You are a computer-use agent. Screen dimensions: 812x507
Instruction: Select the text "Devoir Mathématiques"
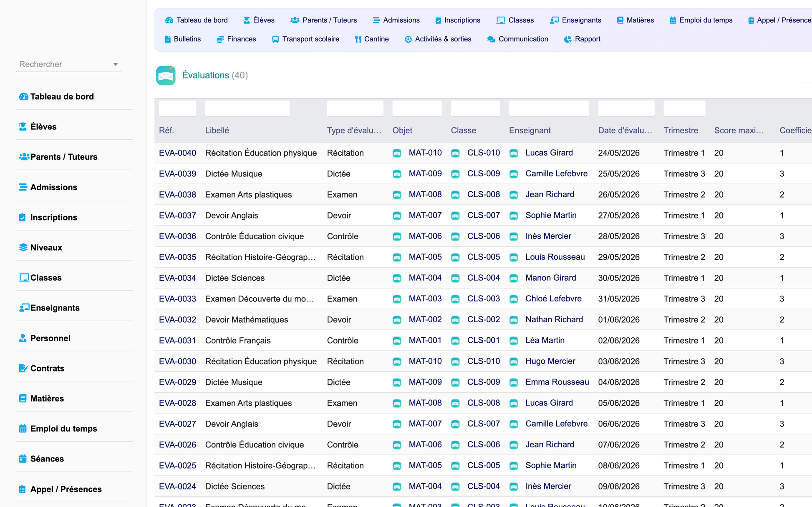[x=247, y=320]
